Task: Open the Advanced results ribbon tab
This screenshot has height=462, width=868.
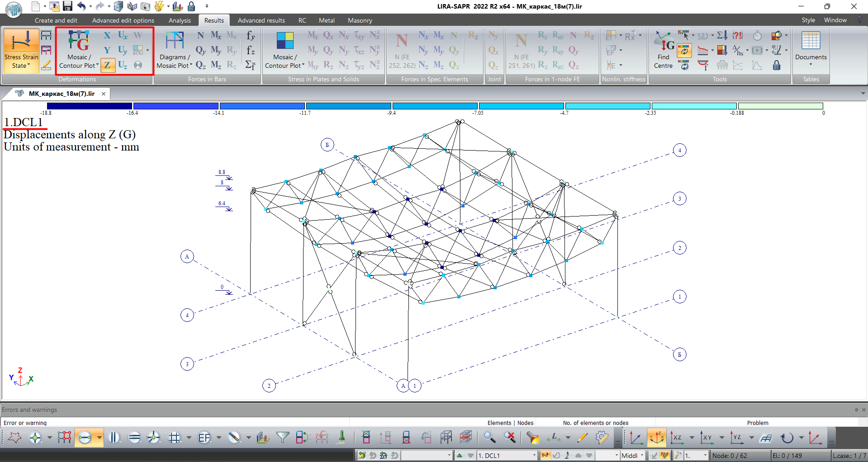Action: [x=261, y=20]
